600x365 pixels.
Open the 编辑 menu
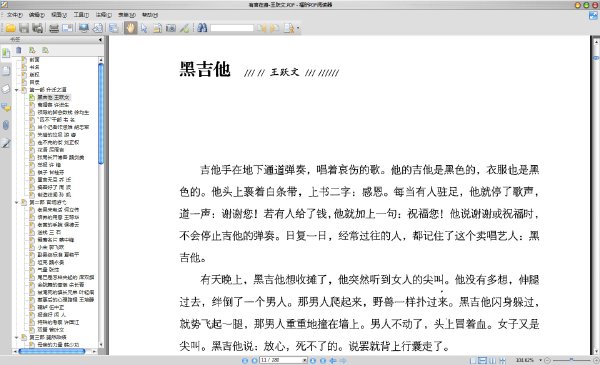click(37, 15)
